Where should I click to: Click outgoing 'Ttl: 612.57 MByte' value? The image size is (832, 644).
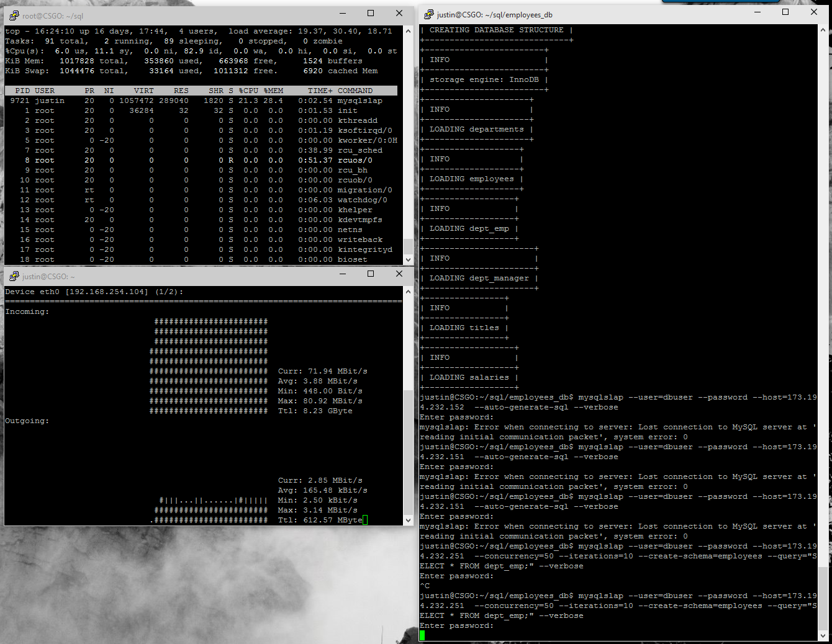tap(320, 520)
